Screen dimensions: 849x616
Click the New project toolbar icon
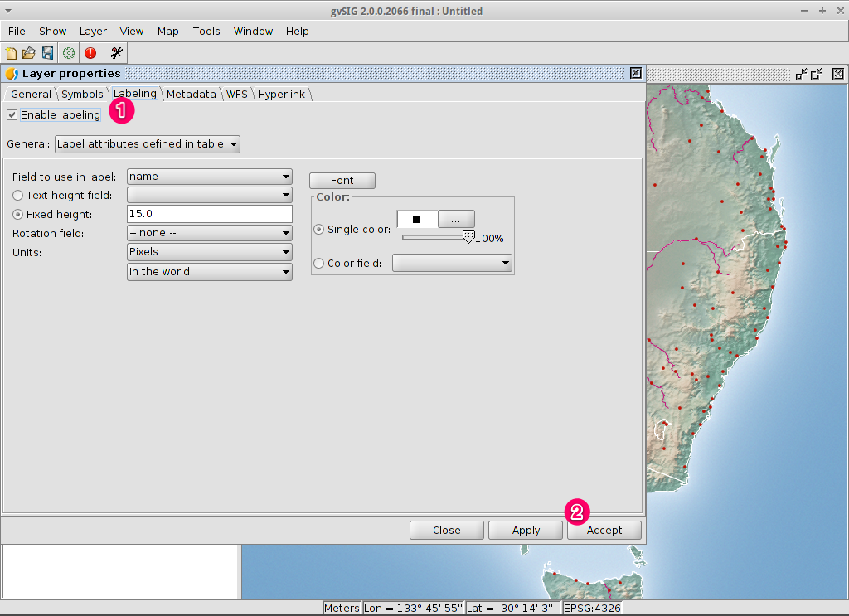point(11,53)
